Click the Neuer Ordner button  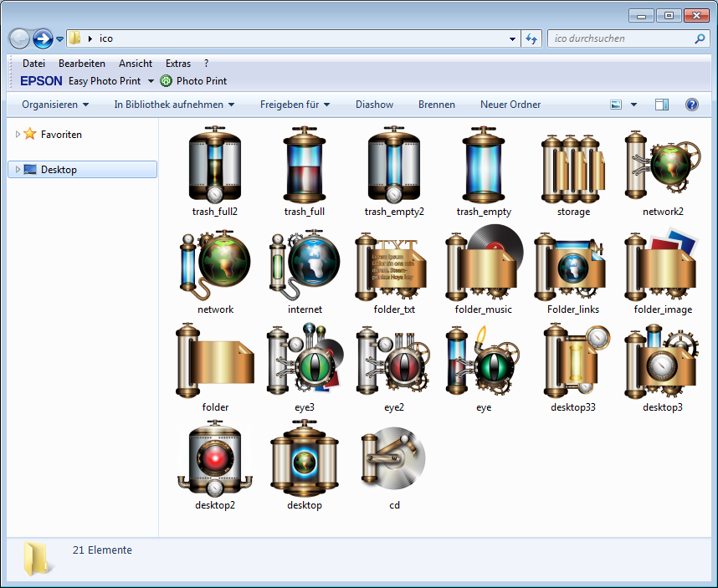510,105
